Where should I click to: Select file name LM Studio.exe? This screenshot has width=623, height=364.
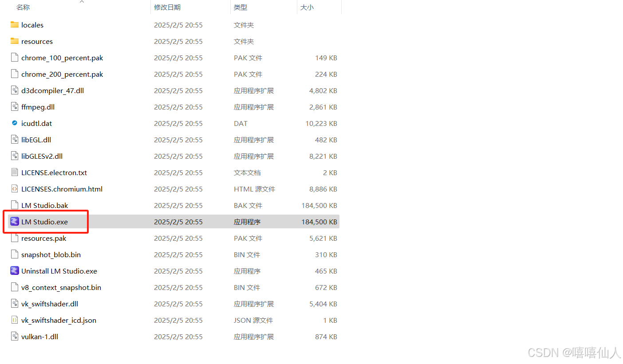(44, 222)
